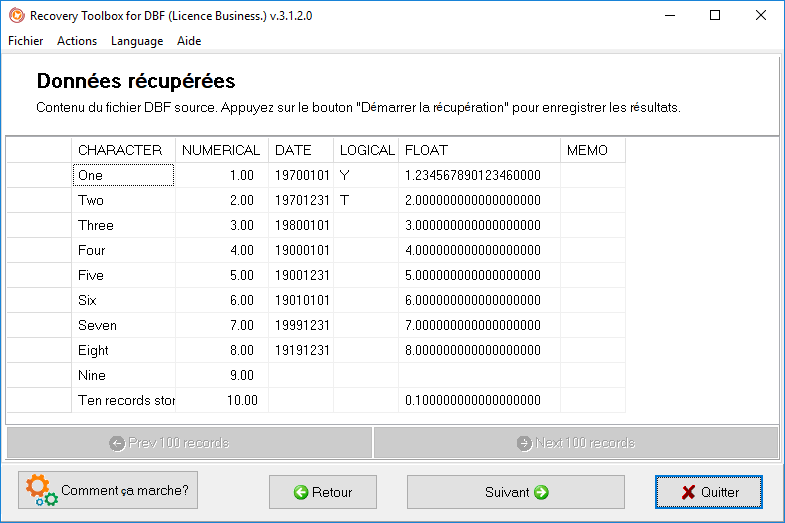Select the LOGICAL column header
The height and width of the screenshot is (523, 785).
coord(366,150)
